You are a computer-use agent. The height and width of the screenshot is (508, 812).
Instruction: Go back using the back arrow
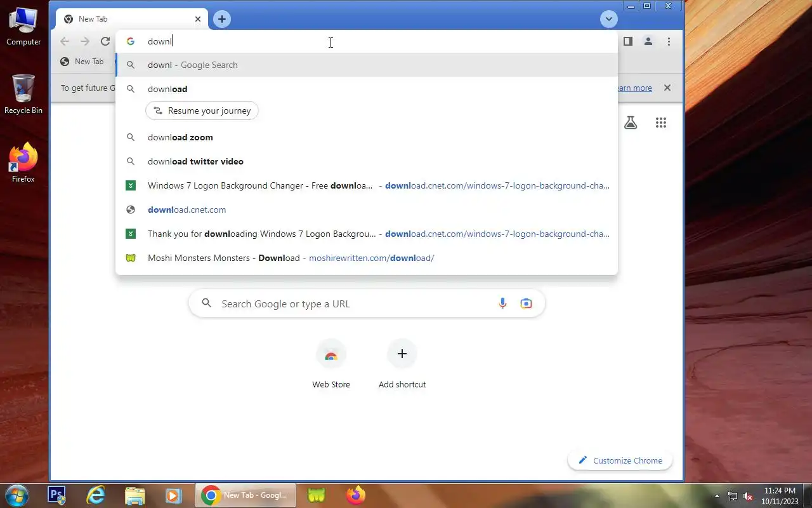[x=65, y=41]
